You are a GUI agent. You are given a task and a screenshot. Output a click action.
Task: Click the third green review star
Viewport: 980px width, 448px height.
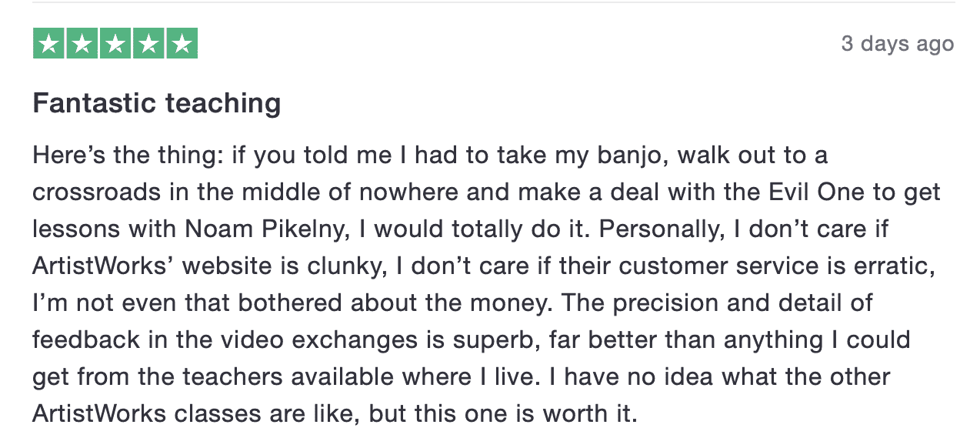(115, 44)
